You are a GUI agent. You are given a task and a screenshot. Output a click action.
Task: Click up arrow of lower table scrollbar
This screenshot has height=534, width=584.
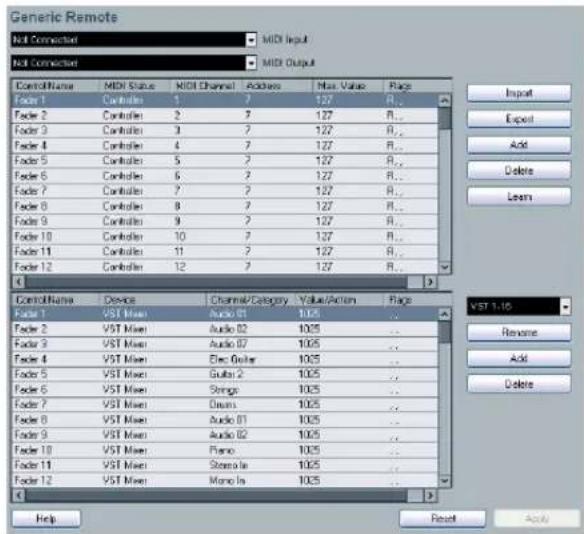click(445, 314)
